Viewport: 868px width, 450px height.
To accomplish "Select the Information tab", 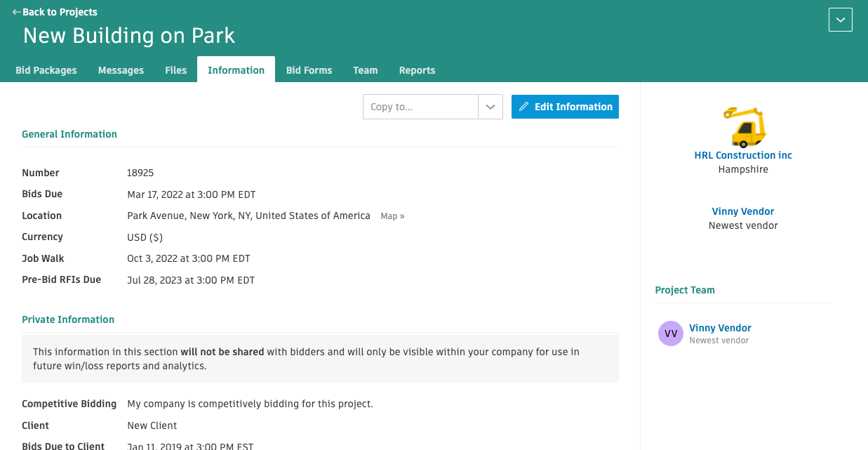I will (x=236, y=70).
